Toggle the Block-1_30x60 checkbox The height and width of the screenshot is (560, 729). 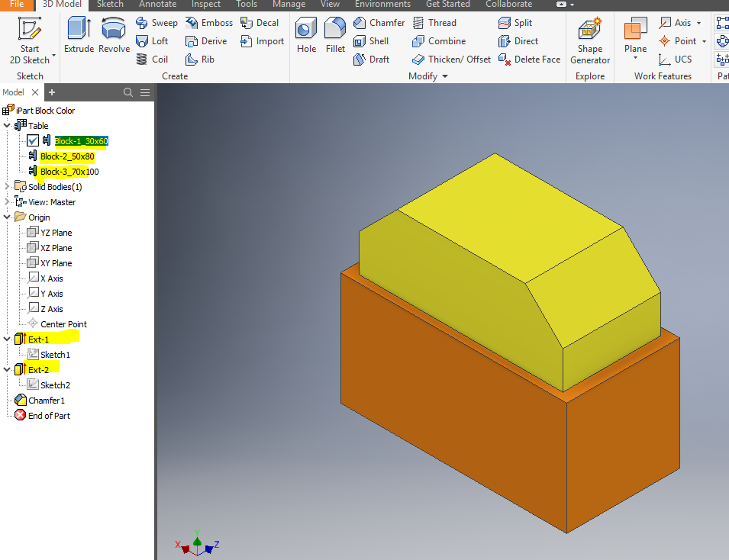pos(33,140)
